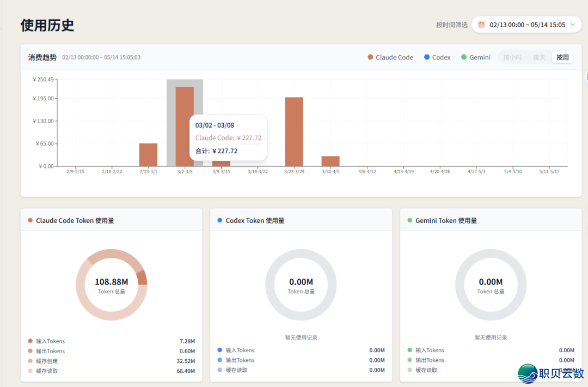Click Claude Code 输入Tokens legend dot

[x=30, y=341]
